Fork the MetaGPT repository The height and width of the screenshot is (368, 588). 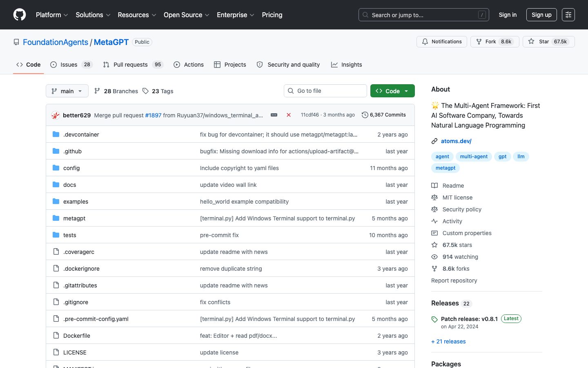(495, 42)
